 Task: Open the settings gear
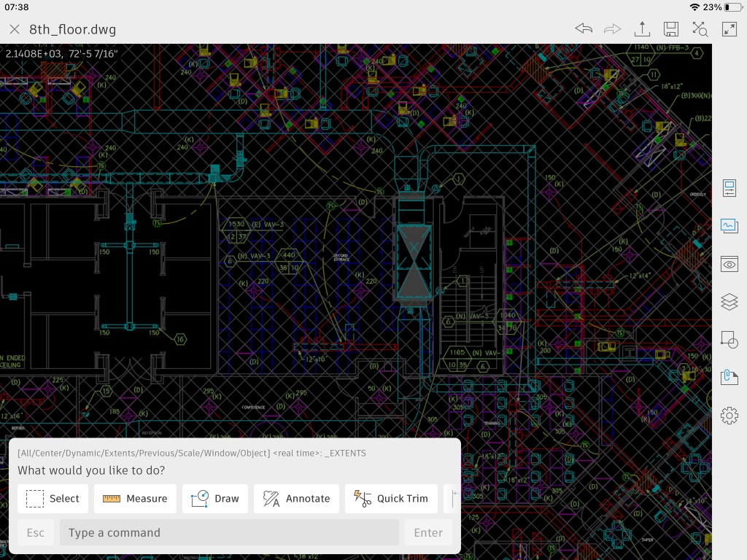(729, 416)
